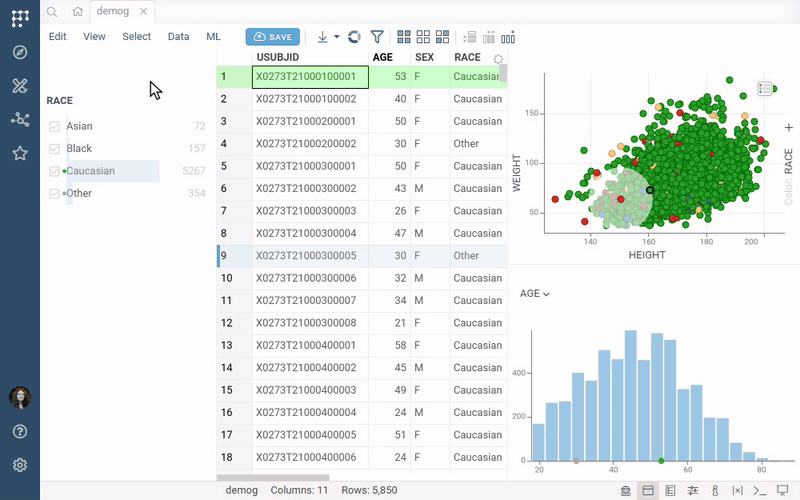The width and height of the screenshot is (800, 500).
Task: Open the compass Browse icon in sidebar
Action: pos(20,52)
